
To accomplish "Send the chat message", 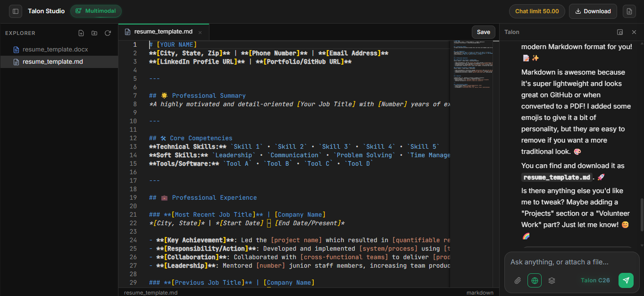I will 626,280.
